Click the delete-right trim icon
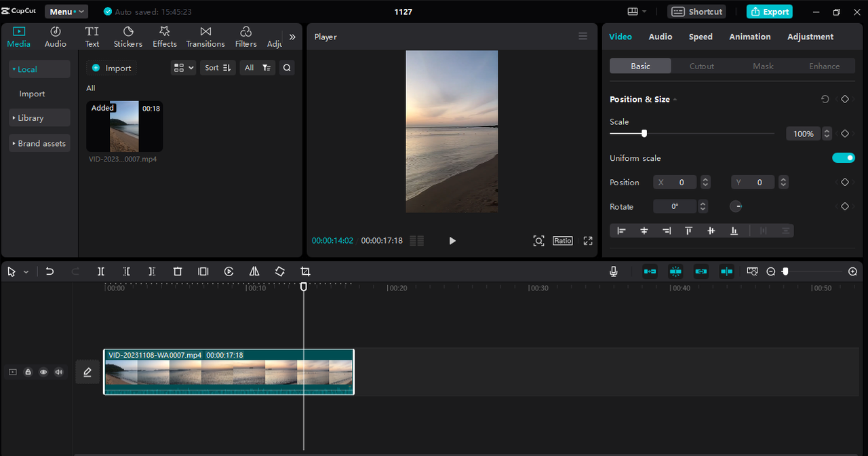This screenshot has height=456, width=868. pos(152,271)
